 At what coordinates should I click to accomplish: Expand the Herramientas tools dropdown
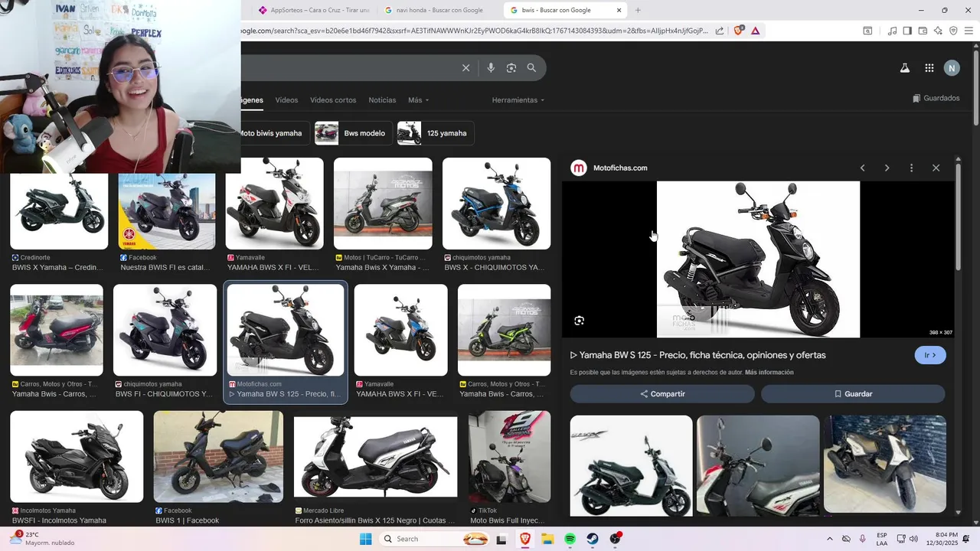518,100
